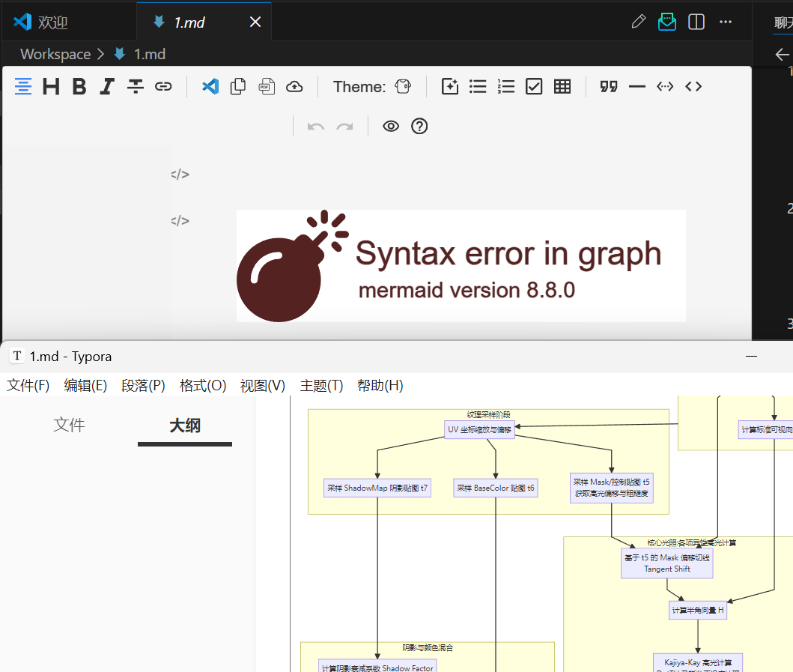Insert task checkbox list
793x672 pixels.
[x=534, y=87]
